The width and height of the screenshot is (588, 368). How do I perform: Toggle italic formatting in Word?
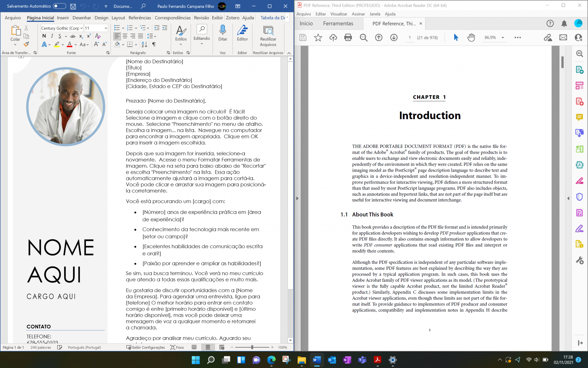[x=52, y=36]
